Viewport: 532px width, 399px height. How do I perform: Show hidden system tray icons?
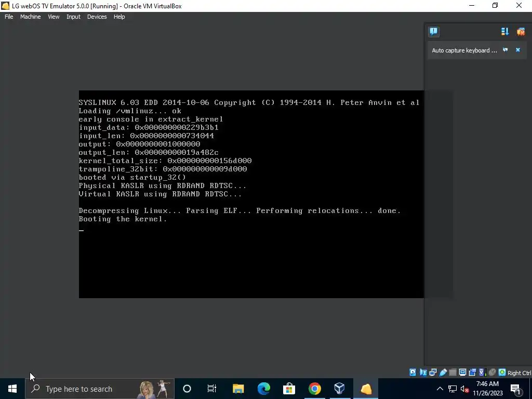pos(440,389)
